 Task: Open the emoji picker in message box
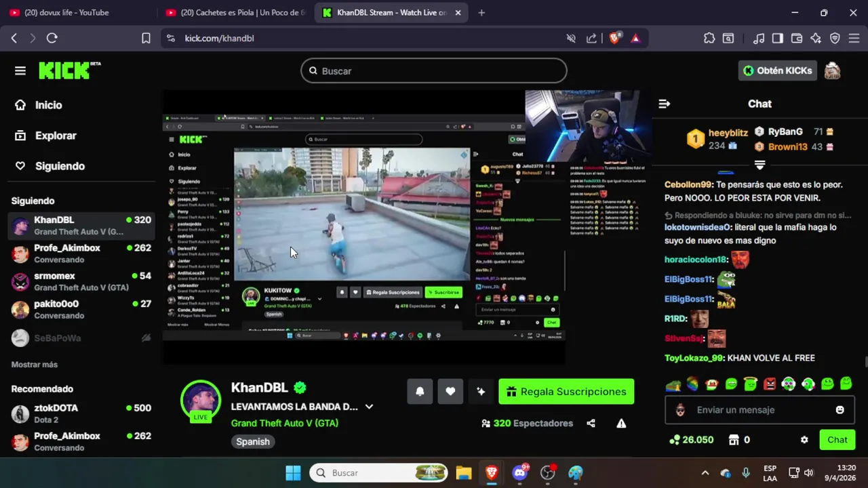click(840, 410)
